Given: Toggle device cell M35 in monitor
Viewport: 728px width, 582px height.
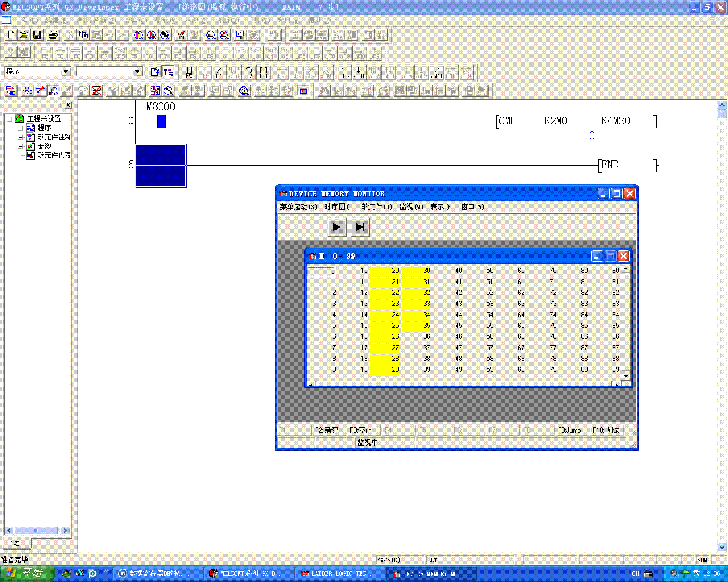Looking at the screenshot, I should click(417, 326).
